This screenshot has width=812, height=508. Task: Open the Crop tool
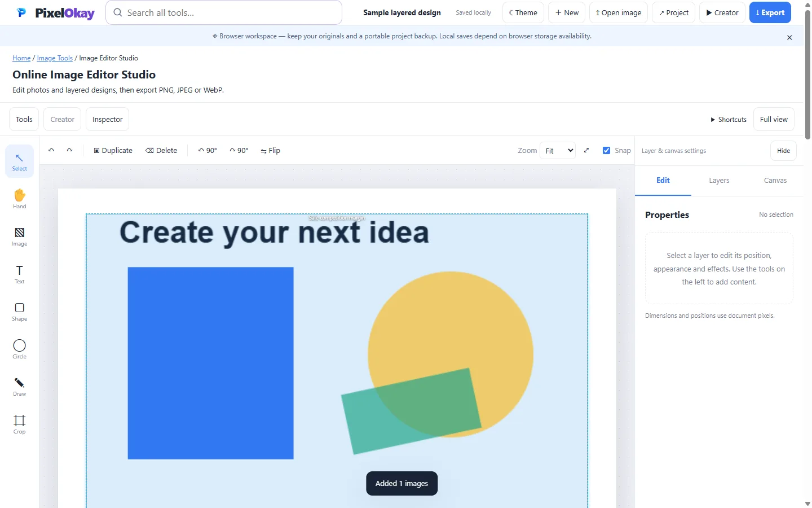(x=20, y=424)
